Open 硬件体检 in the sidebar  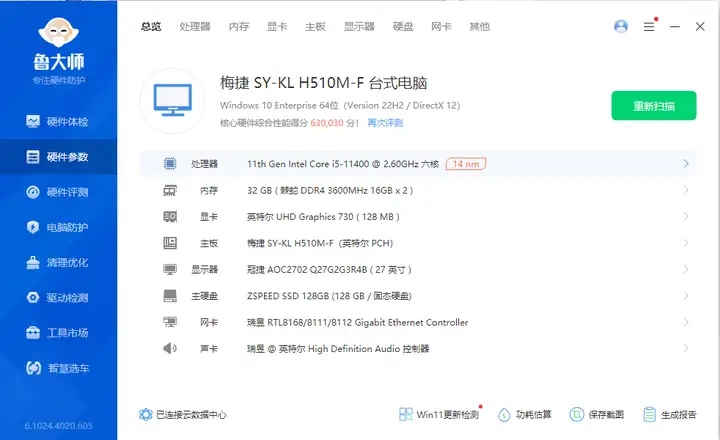click(58, 122)
